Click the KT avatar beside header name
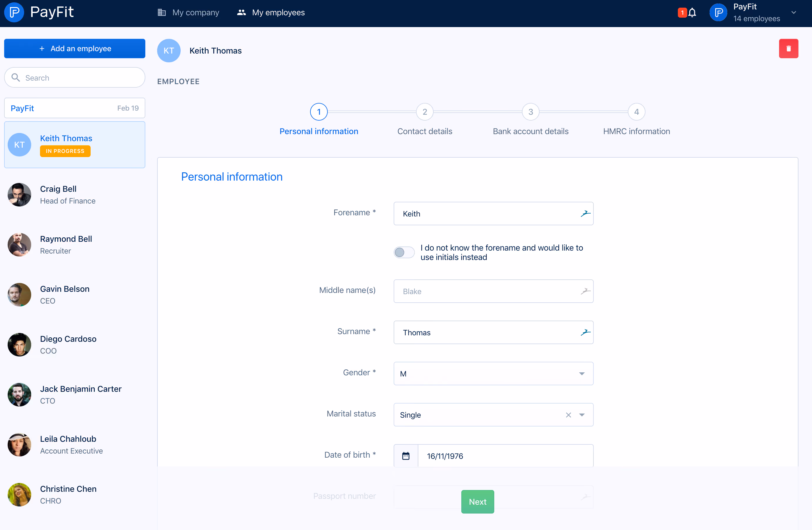 tap(169, 51)
